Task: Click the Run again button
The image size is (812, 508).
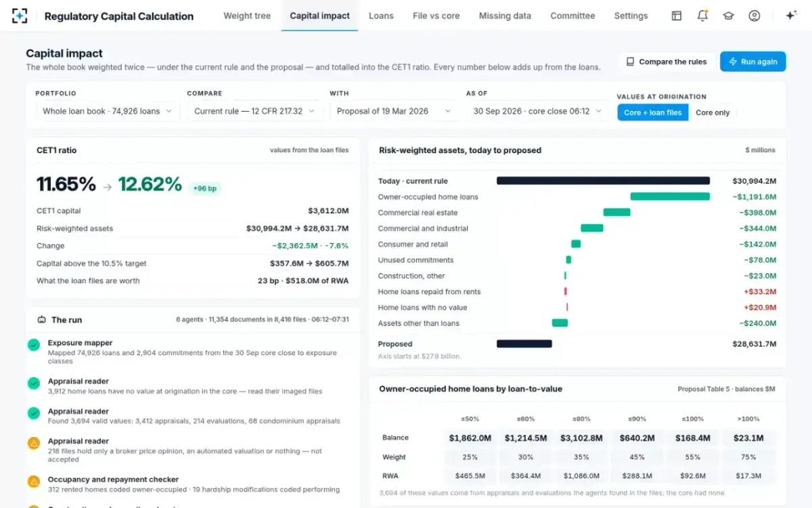Action: (x=753, y=62)
